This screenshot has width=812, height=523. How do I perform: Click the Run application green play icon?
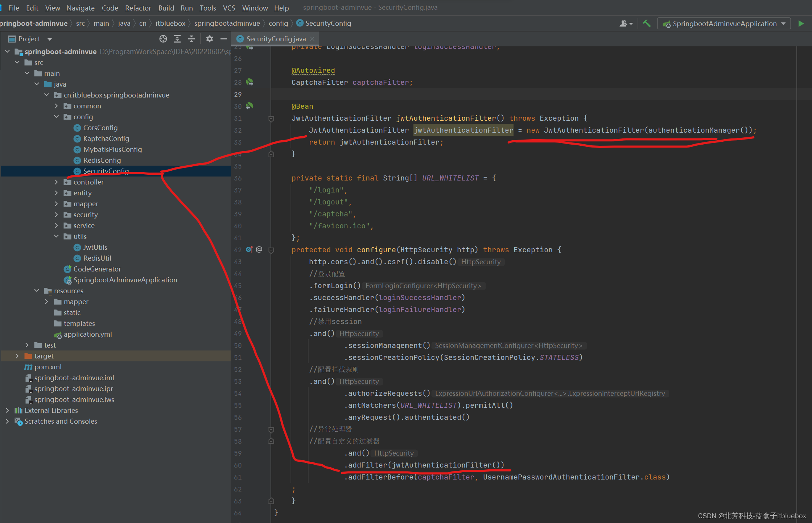[x=801, y=24]
